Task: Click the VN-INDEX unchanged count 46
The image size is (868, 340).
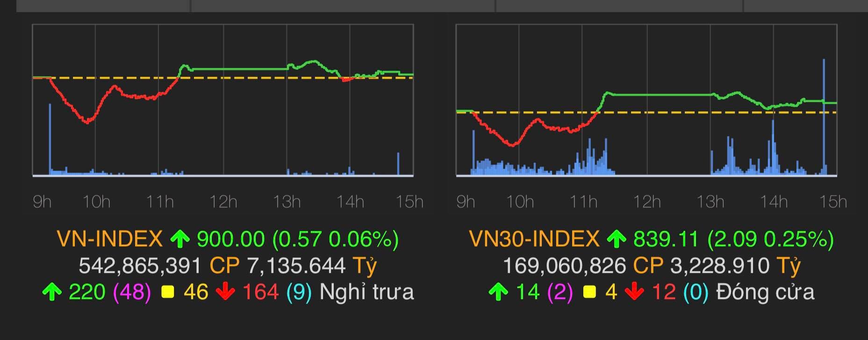Action: point(196,292)
